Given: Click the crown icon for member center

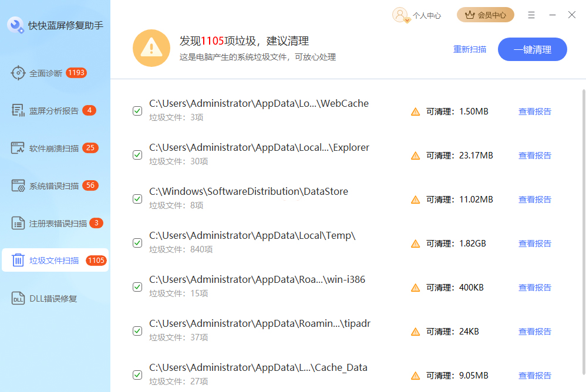Looking at the screenshot, I should coord(469,15).
